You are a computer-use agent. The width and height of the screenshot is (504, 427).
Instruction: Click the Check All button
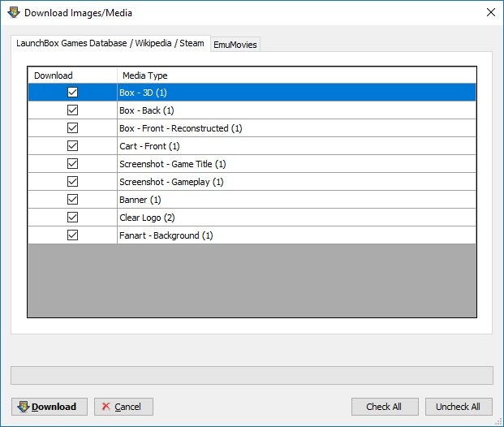pos(385,407)
